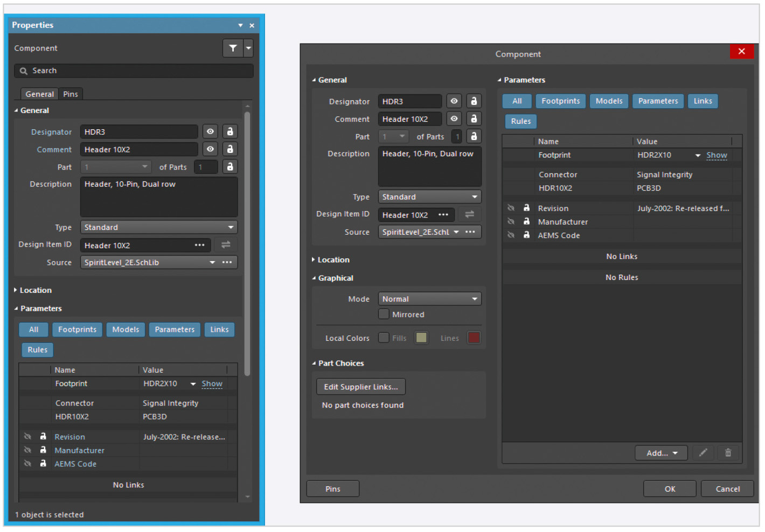Image resolution: width=765 pixels, height=532 pixels.
Task: Open the Properties panel options arrow in title
Action: 240,25
